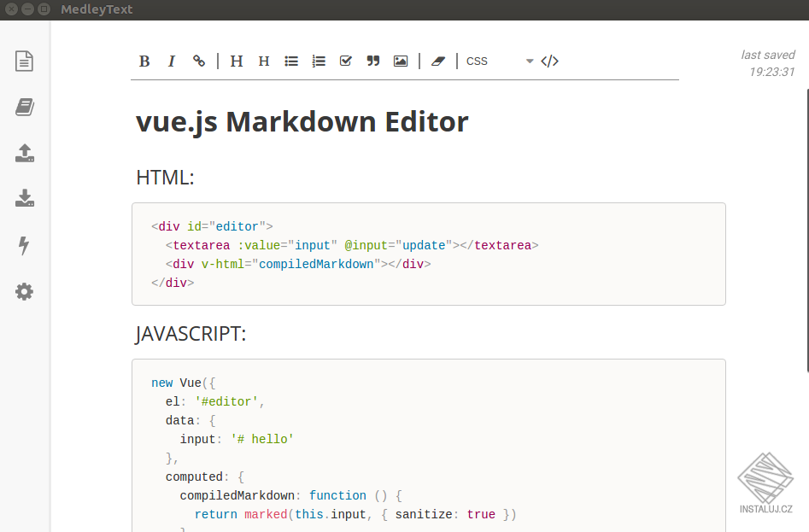This screenshot has width=809, height=532.
Task: Insert a block quote
Action: (x=373, y=61)
